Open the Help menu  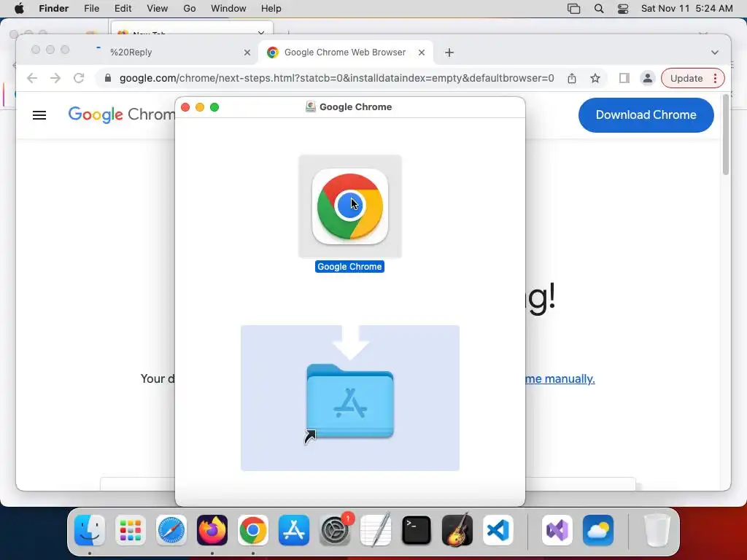click(x=271, y=9)
